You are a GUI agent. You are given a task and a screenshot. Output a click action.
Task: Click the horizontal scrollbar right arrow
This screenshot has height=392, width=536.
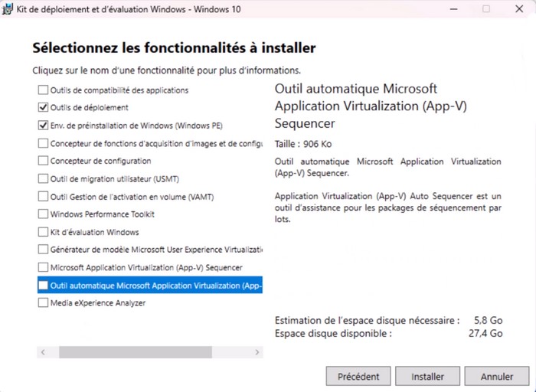258,352
